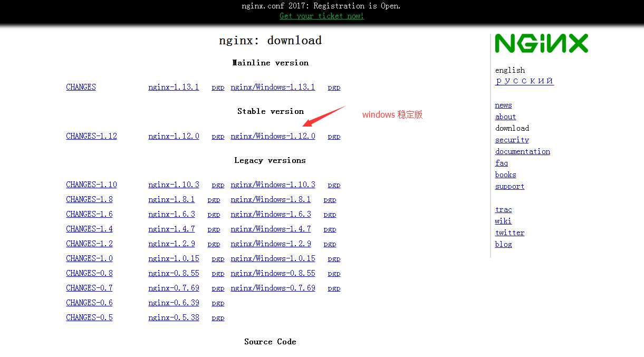The height and width of the screenshot is (357, 644).
Task: Download nginx/Windows-0.8.55
Action: (273, 273)
